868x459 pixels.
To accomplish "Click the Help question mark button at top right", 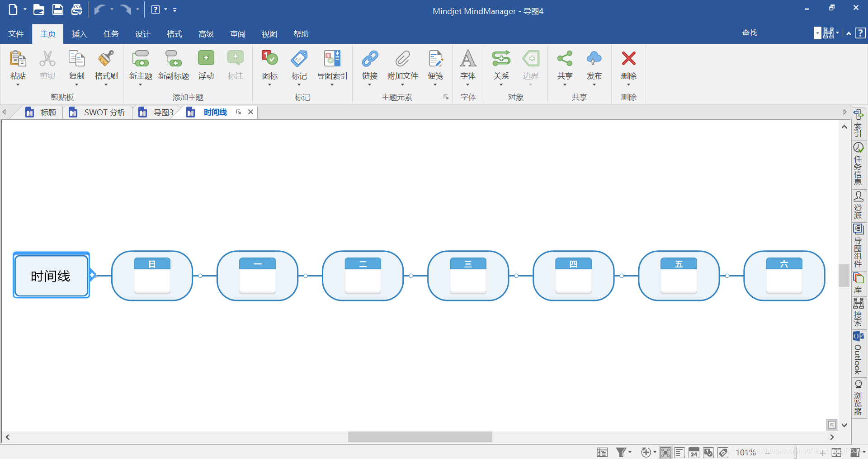I will (860, 33).
